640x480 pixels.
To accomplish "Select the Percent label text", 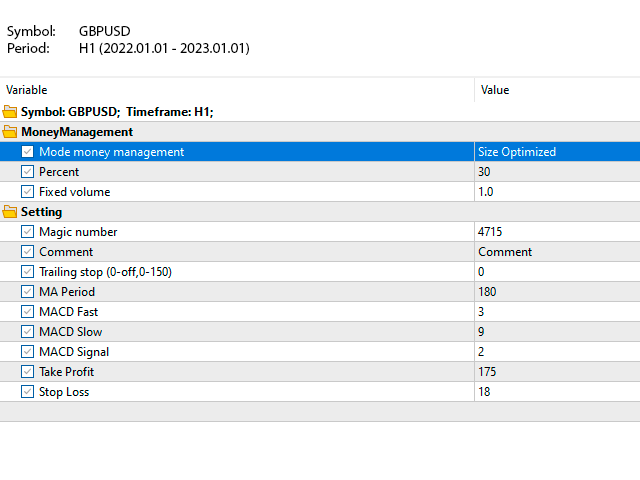I will click(x=59, y=172).
